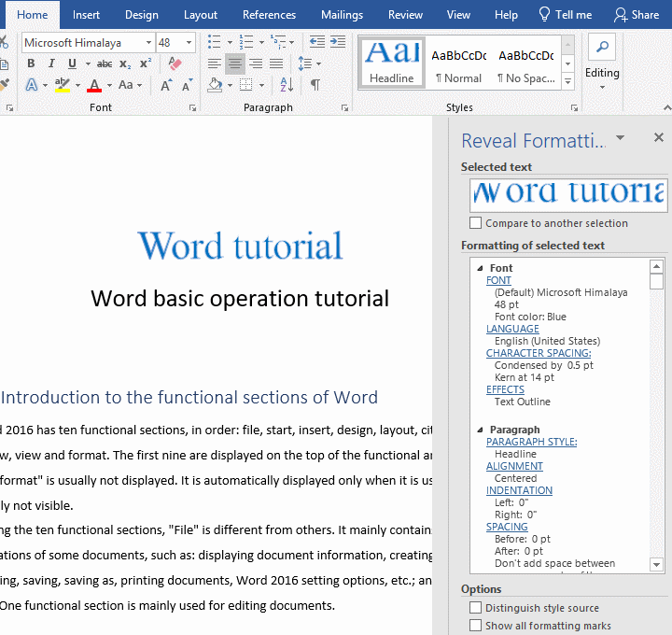Click the CHARACTER SPACING link
The width and height of the screenshot is (672, 635).
point(539,353)
